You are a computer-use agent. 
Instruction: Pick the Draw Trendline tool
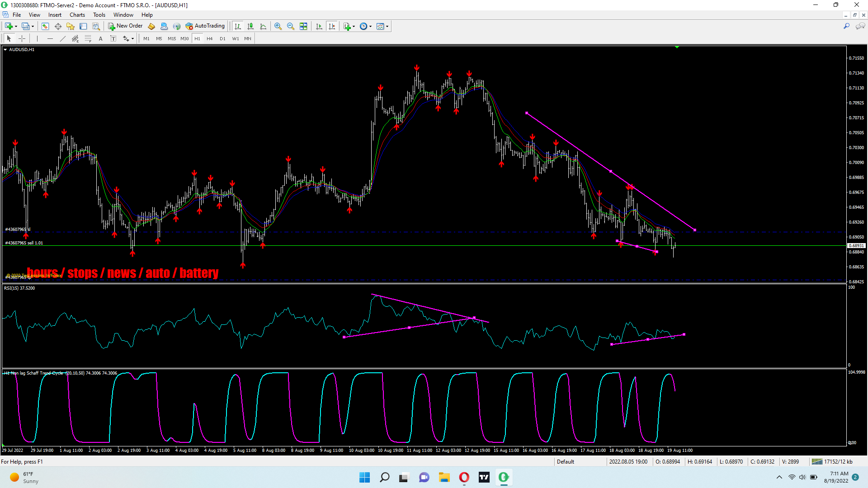[63, 39]
